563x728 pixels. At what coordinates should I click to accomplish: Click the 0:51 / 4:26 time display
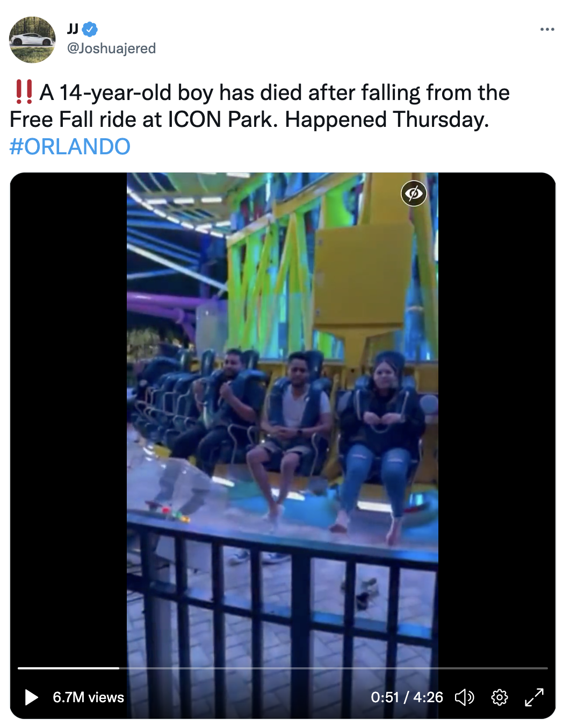(x=407, y=697)
